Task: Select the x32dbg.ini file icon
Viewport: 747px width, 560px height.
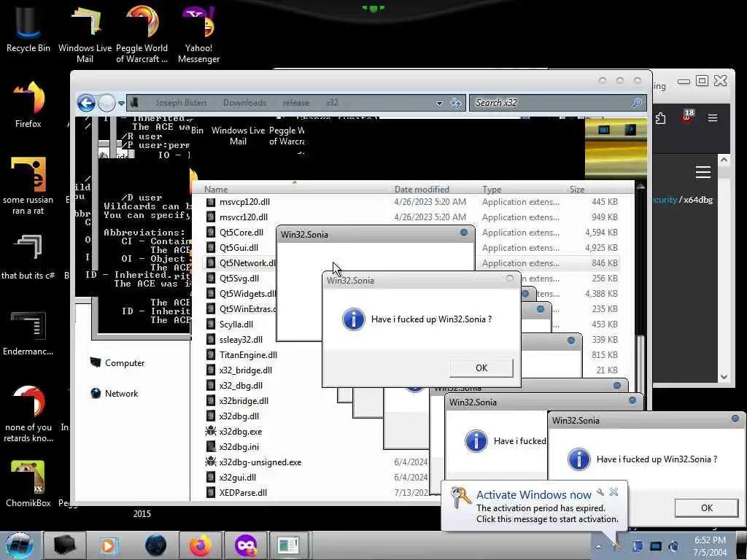Action: pyautogui.click(x=211, y=446)
